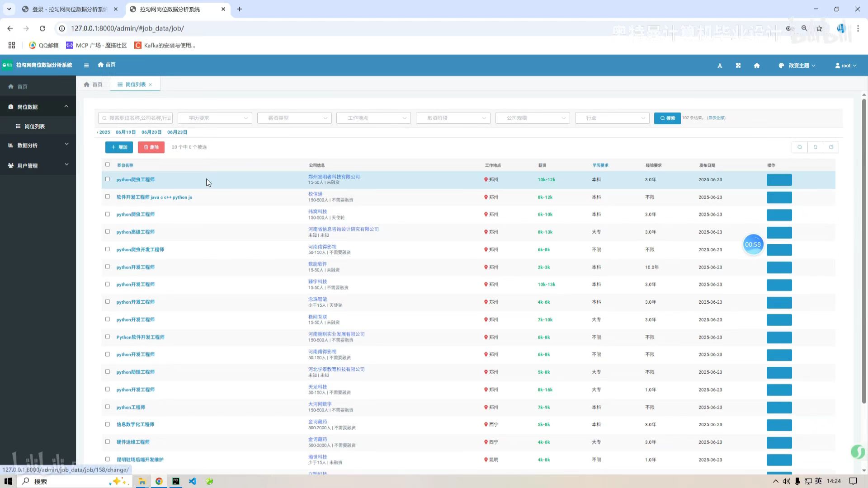Tick checkbox for 软件开发工程师 java row
Screen dimensions: 868x488
(108, 197)
